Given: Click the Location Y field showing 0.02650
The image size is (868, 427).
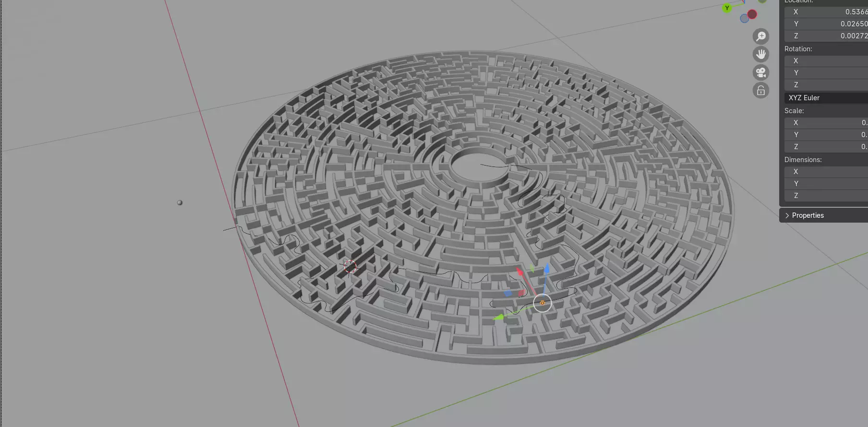Looking at the screenshot, I should (x=826, y=24).
